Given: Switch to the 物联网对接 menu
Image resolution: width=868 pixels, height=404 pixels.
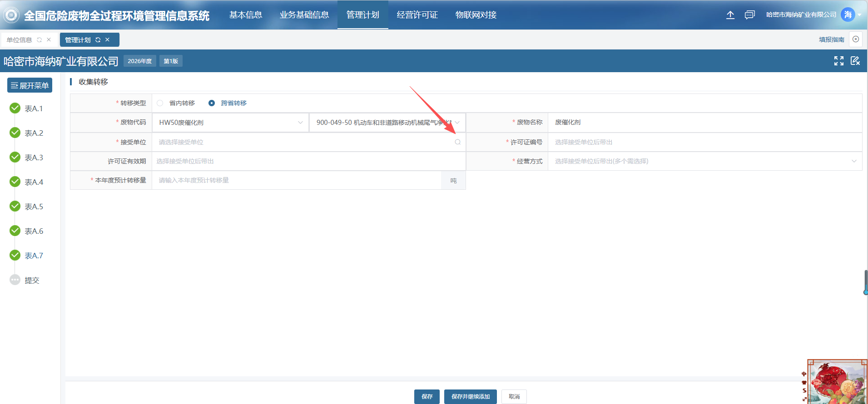Looking at the screenshot, I should [476, 15].
